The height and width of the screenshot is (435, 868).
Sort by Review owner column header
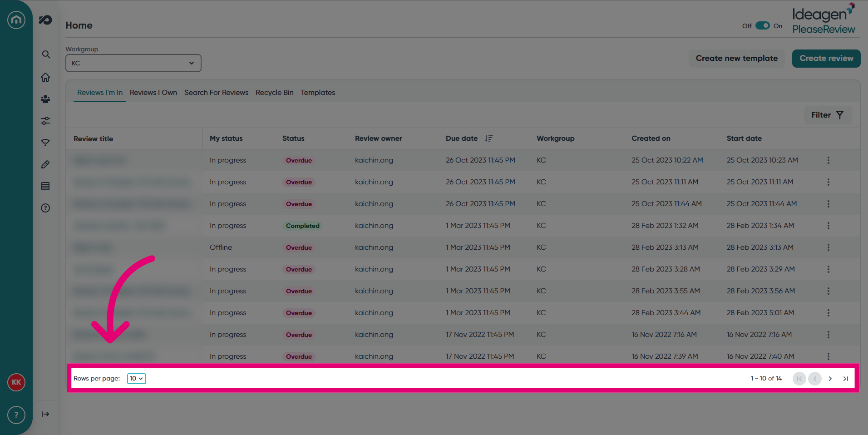point(379,138)
